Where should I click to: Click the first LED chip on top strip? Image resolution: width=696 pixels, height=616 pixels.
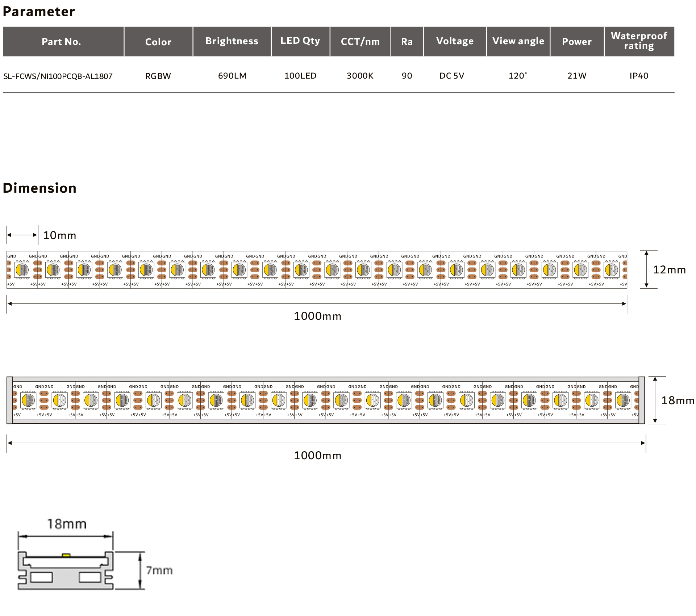pos(22,270)
